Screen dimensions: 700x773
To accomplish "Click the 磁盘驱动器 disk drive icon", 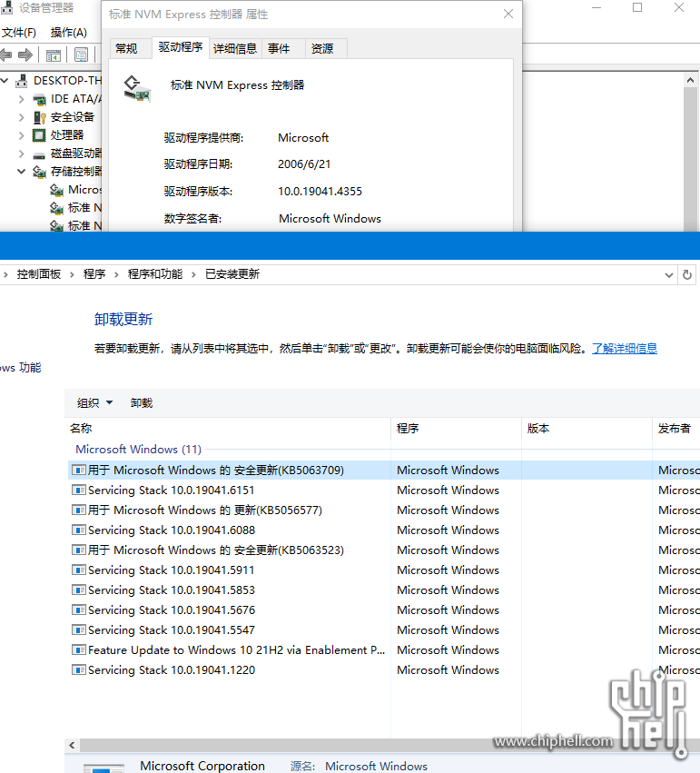I will pos(39,154).
